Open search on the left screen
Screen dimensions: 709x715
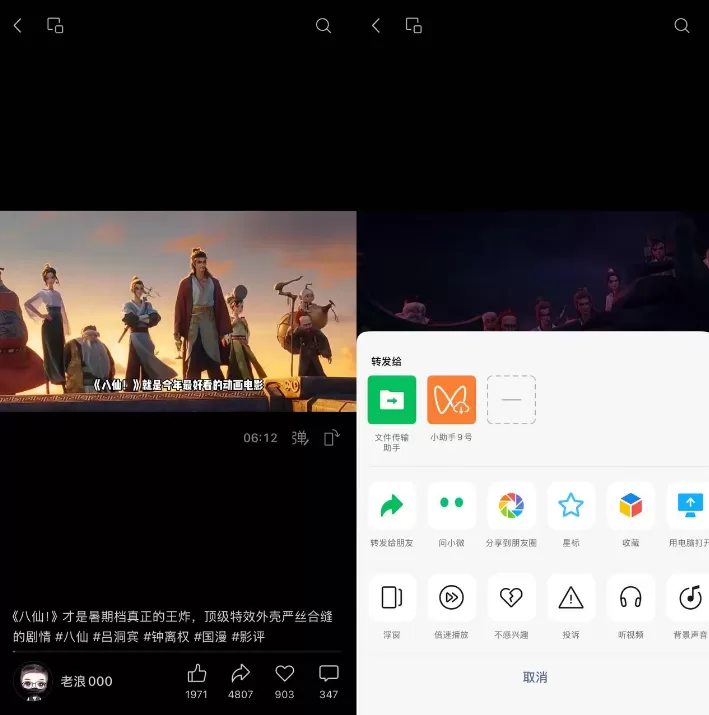click(x=323, y=26)
